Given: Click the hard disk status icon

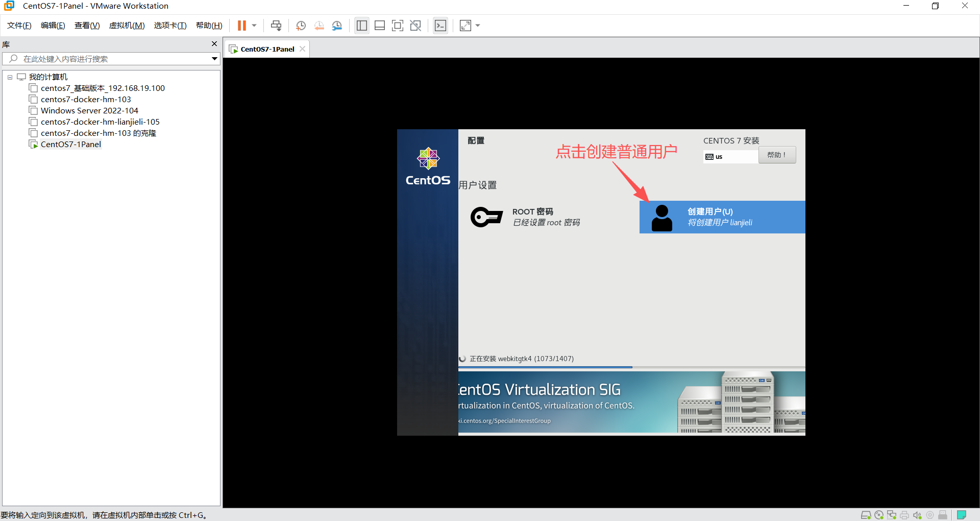Looking at the screenshot, I should click(866, 515).
